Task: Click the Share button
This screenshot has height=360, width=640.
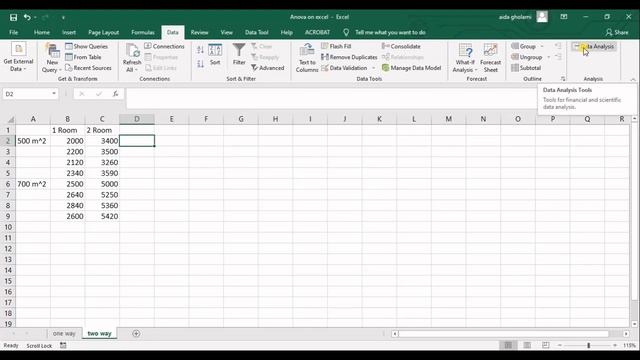Action: pyautogui.click(x=617, y=32)
